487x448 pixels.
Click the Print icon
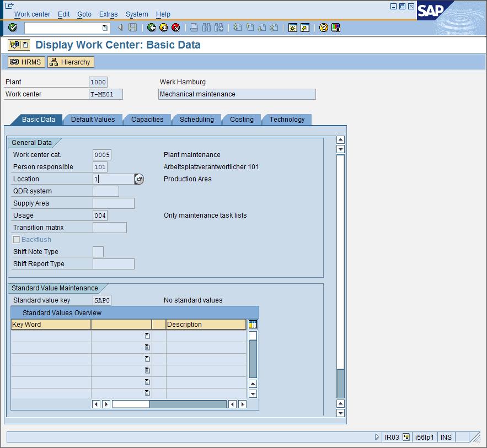pyautogui.click(x=194, y=28)
